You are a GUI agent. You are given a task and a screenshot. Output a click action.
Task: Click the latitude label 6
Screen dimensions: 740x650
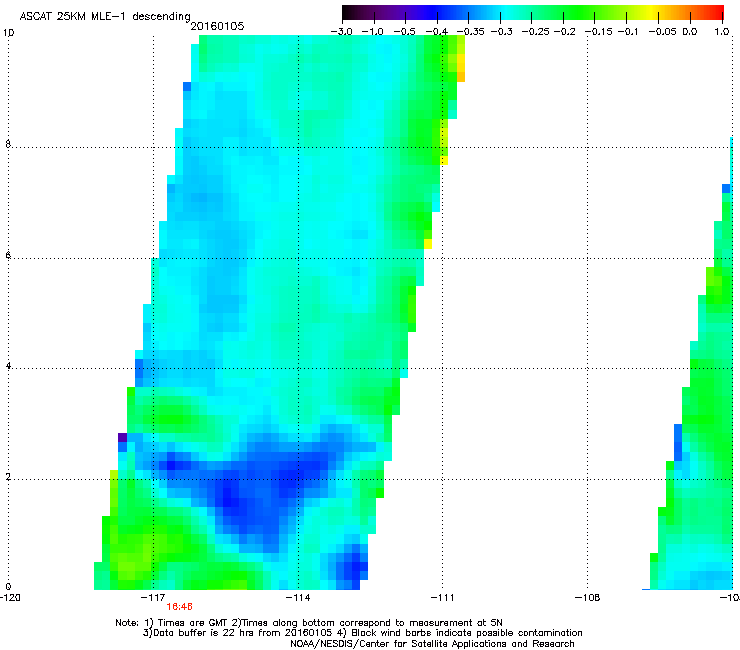pos(8,255)
